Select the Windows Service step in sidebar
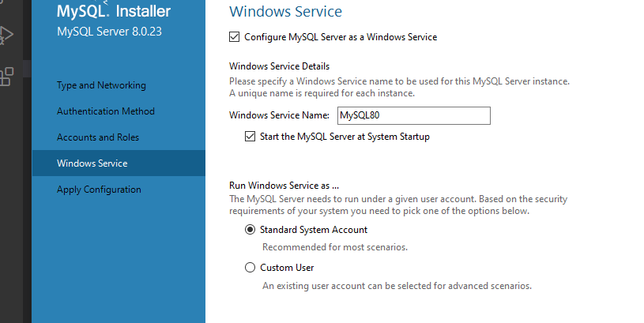644x323 pixels. (x=92, y=163)
